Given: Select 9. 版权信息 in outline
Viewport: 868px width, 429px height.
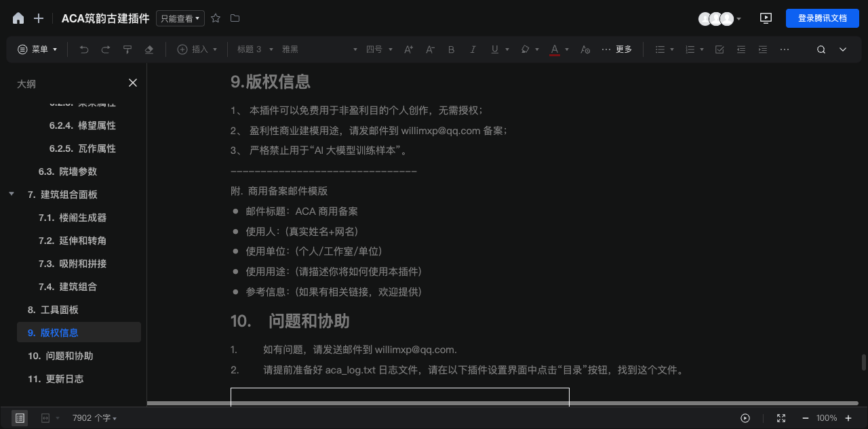Looking at the screenshot, I should tap(79, 333).
